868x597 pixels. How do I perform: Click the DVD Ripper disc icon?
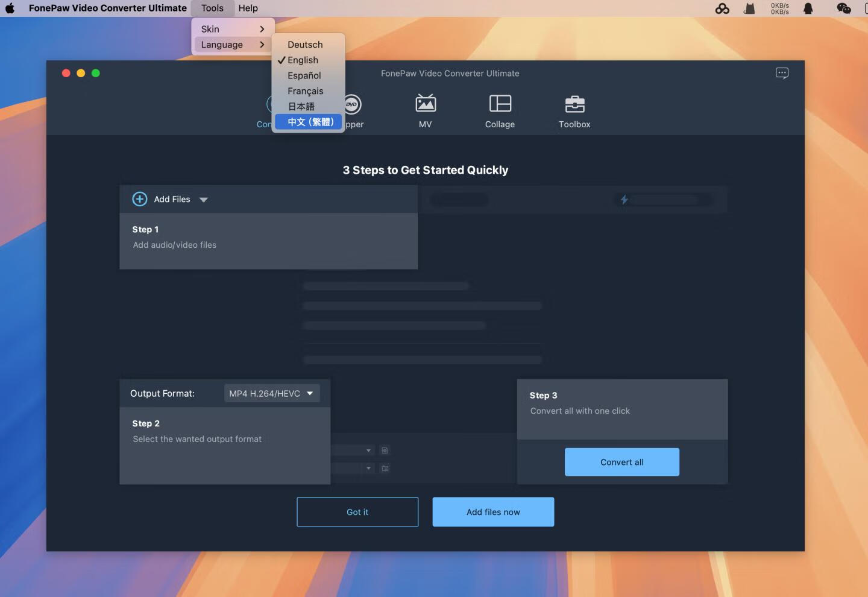tap(353, 104)
